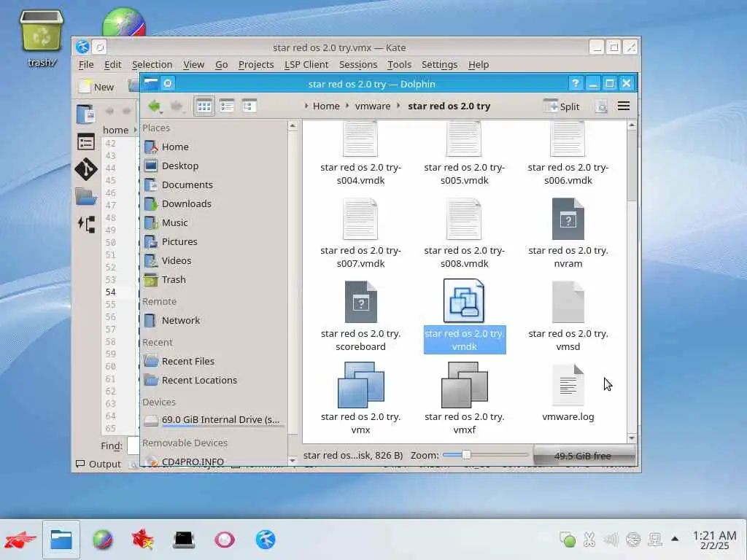Click the Split view button
Viewport: 747px width, 560px height.
click(x=562, y=106)
